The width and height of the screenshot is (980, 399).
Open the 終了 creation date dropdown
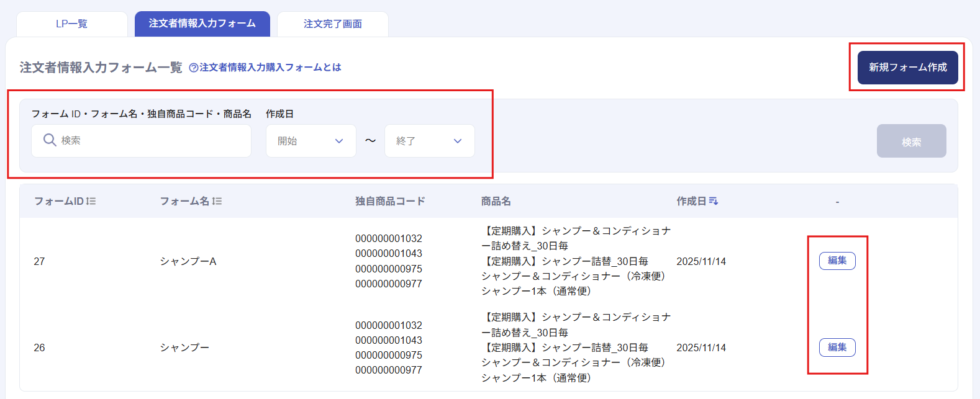tap(429, 141)
